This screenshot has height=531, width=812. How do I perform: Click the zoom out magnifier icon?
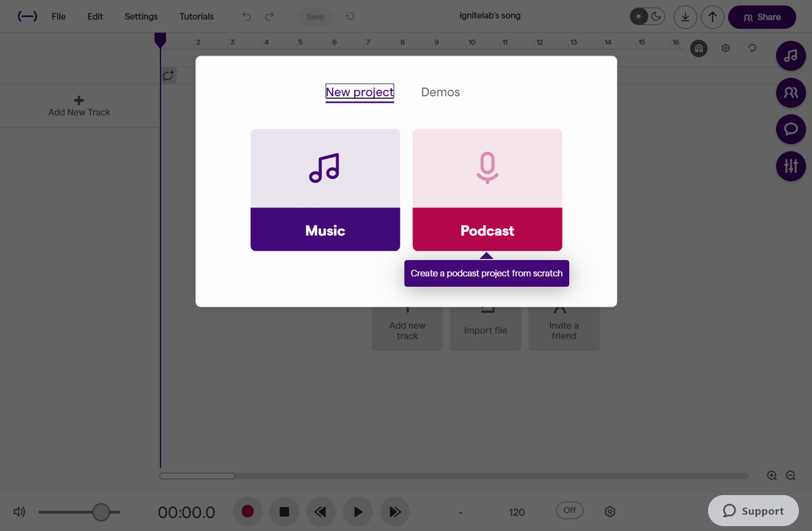tap(791, 476)
